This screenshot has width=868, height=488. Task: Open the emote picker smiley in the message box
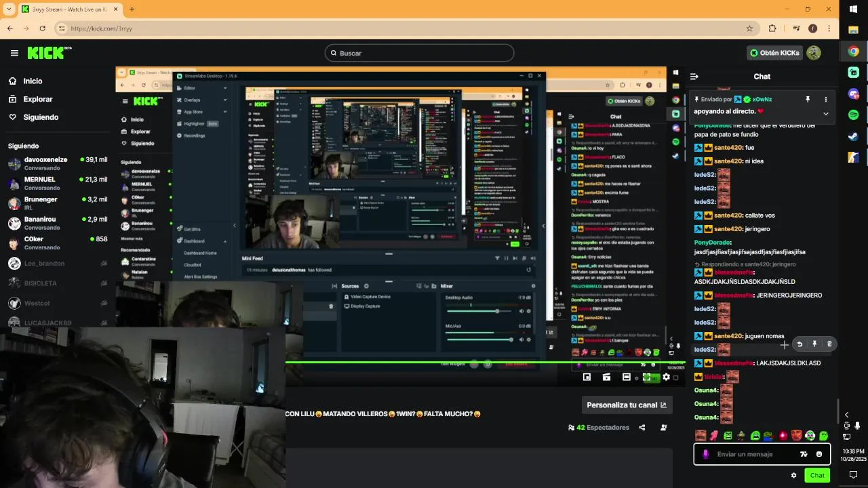(x=819, y=454)
